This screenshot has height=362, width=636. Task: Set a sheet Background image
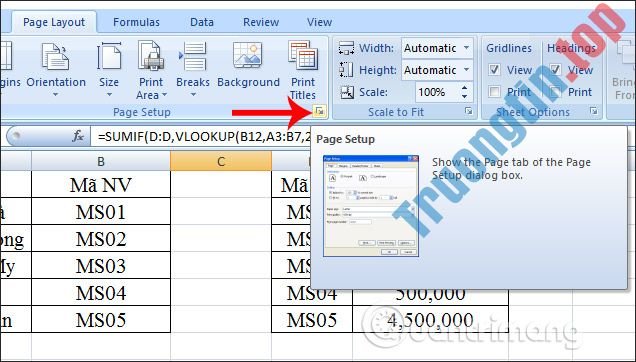click(x=248, y=65)
